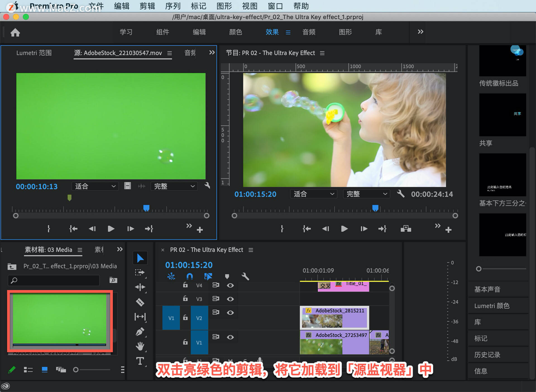Select the Ripple Edit tool
This screenshot has width=536, height=392.
140,287
